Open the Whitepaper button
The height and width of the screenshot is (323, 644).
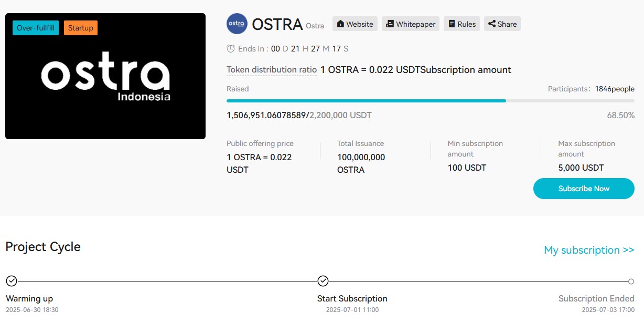[411, 24]
